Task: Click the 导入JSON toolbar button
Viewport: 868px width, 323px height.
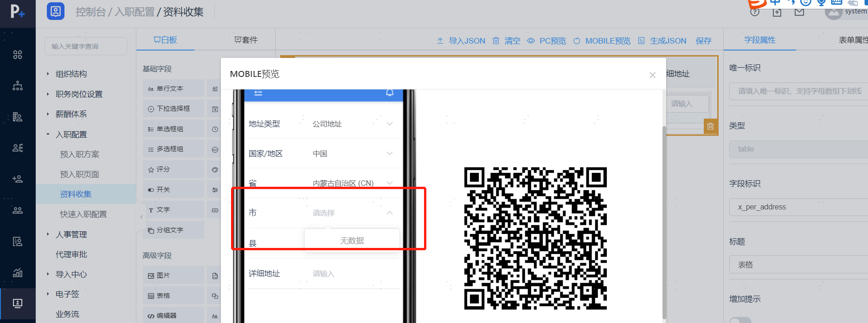Action: click(x=461, y=41)
